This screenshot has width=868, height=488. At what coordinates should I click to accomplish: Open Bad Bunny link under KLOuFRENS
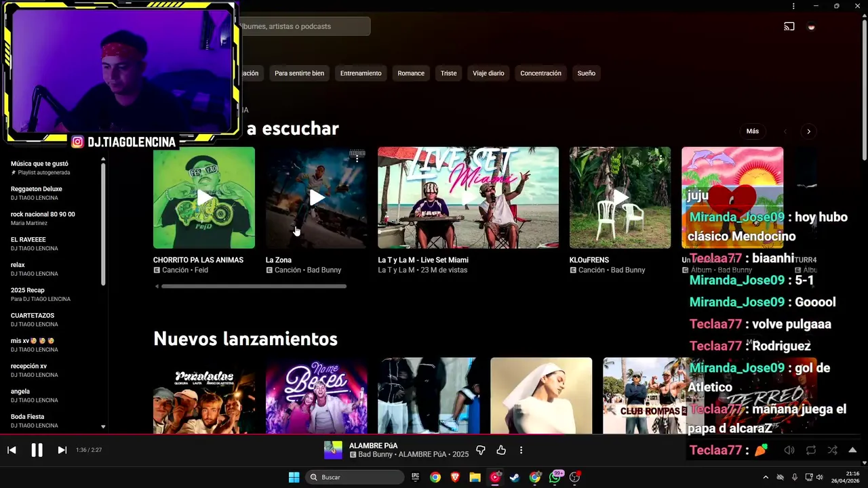[628, 270]
